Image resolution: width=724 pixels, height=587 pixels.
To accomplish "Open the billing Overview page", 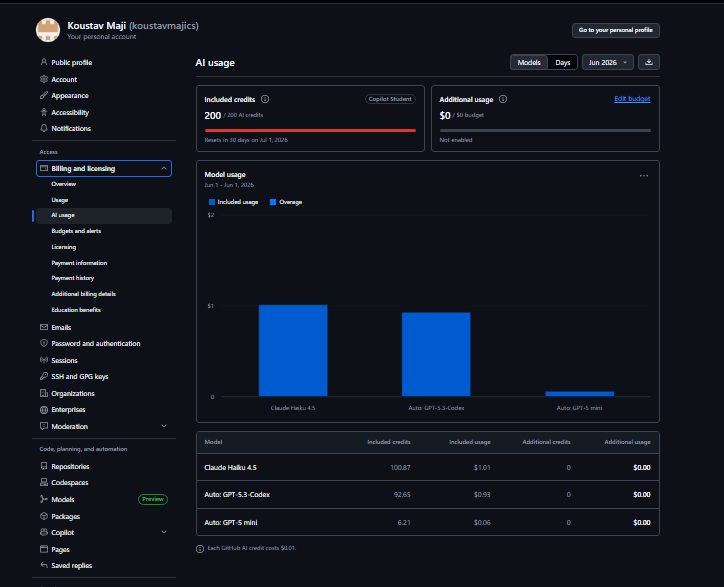I will pos(64,184).
